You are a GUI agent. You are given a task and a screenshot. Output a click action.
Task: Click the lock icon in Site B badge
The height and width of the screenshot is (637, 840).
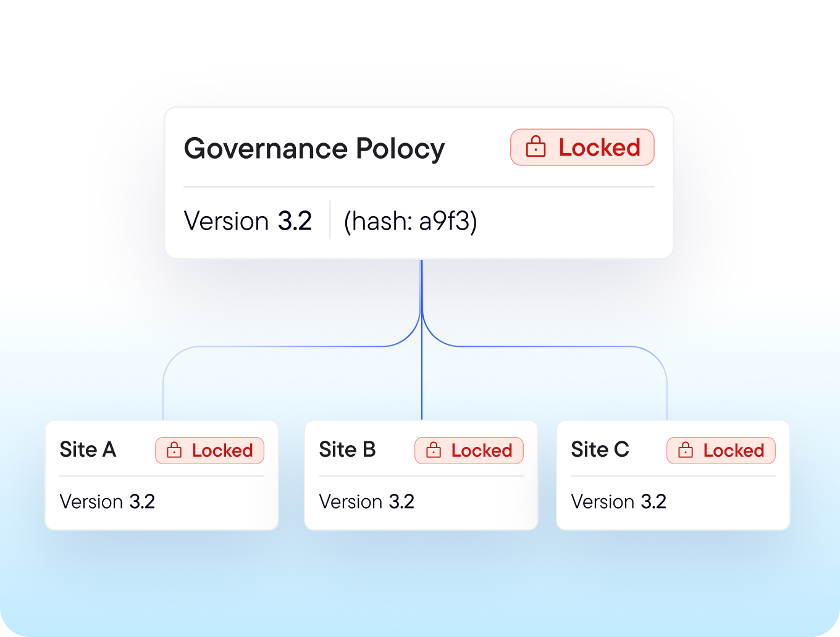pyautogui.click(x=434, y=450)
